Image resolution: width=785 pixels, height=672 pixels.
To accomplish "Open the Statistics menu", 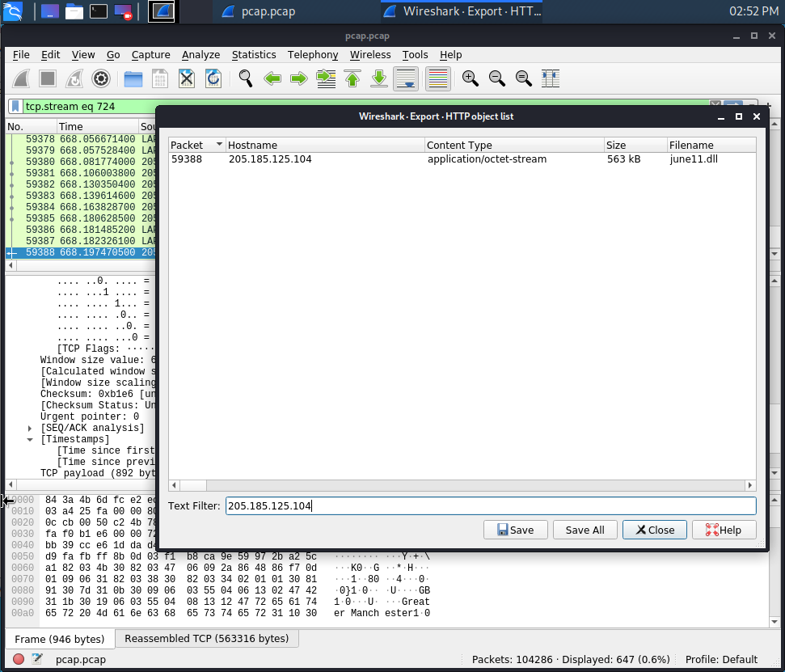I will click(254, 54).
